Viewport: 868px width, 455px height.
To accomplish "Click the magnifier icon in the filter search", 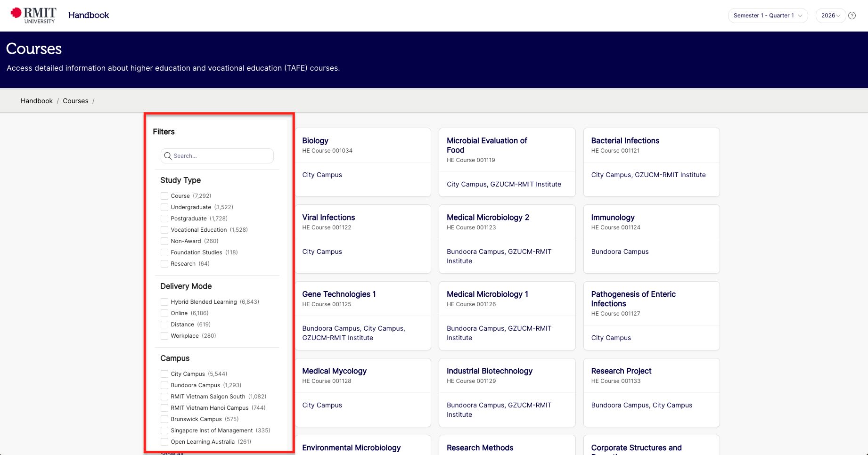I will click(x=168, y=156).
